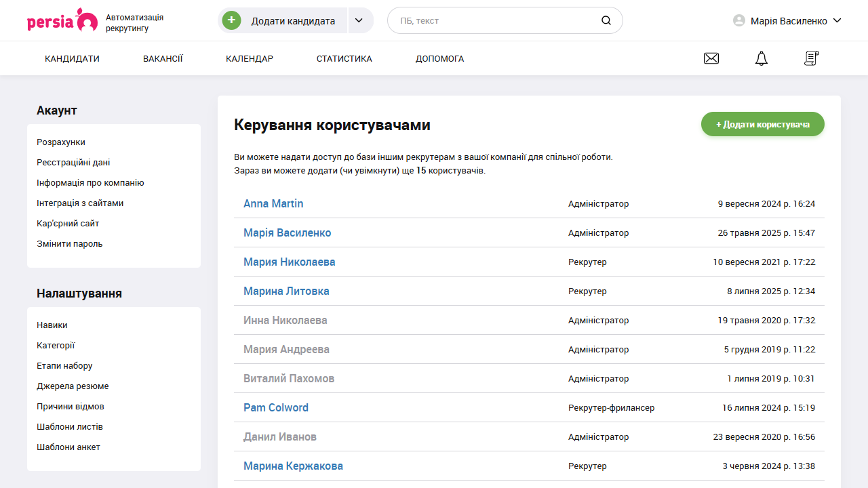
Task: Open the notifications bell
Action: [761, 58]
